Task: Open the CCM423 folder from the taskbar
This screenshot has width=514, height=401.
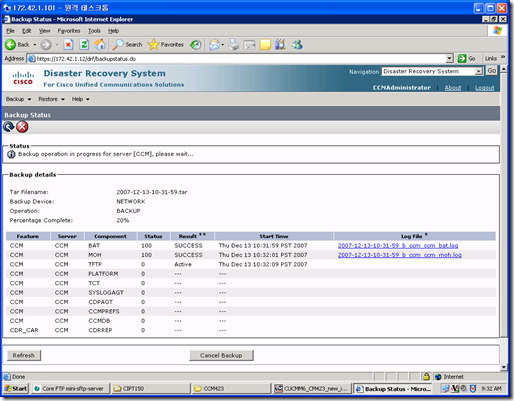Action: point(231,389)
